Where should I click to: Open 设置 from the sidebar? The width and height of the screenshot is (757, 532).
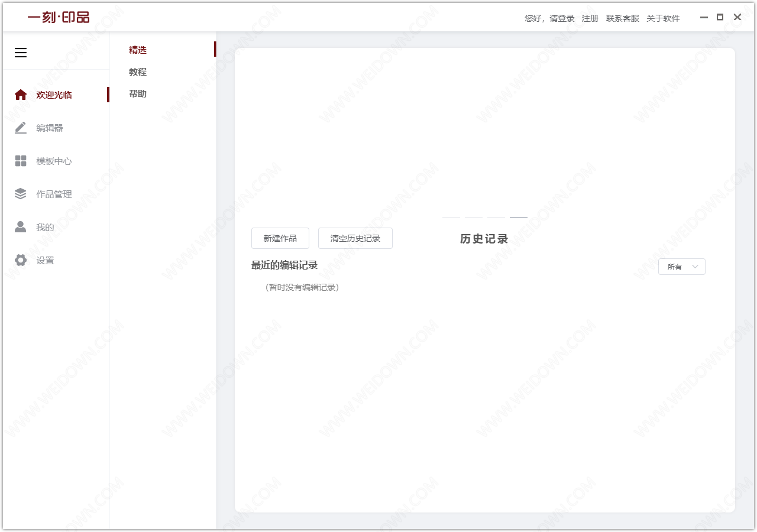pyautogui.click(x=56, y=260)
